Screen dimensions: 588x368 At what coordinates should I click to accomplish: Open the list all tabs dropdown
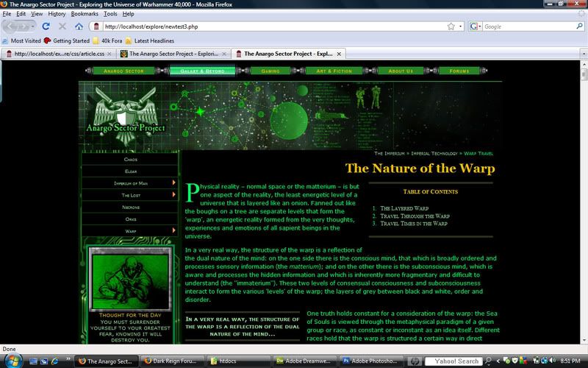[584, 54]
